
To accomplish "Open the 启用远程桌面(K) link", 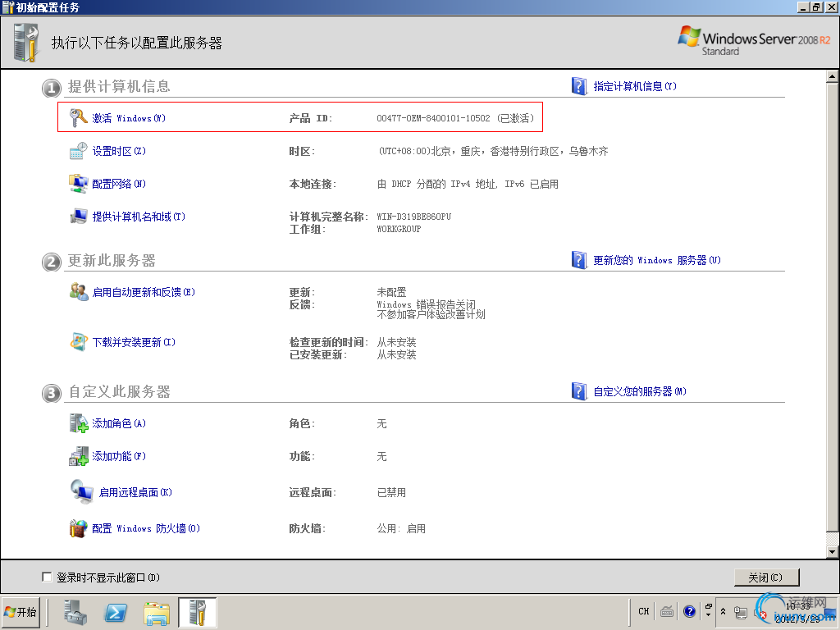I will pos(135,492).
